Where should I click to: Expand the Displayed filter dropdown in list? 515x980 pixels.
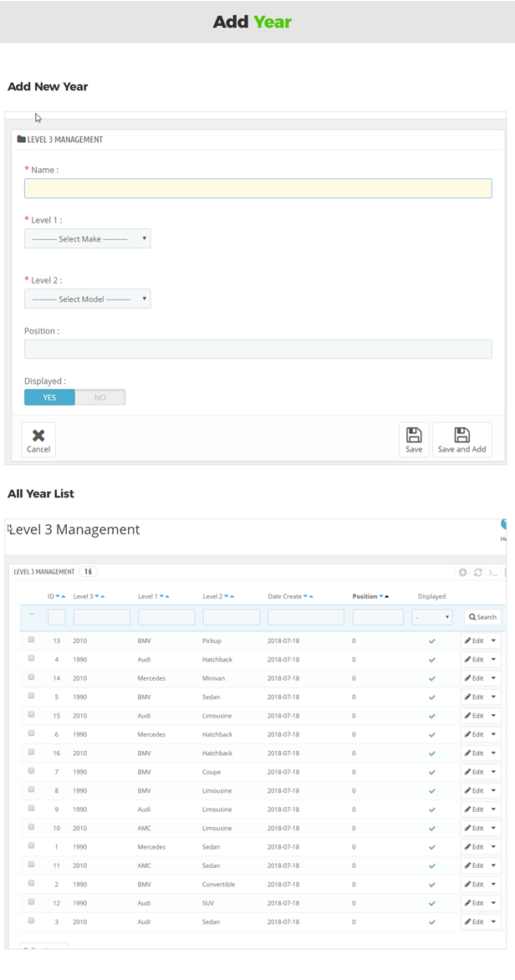(432, 617)
